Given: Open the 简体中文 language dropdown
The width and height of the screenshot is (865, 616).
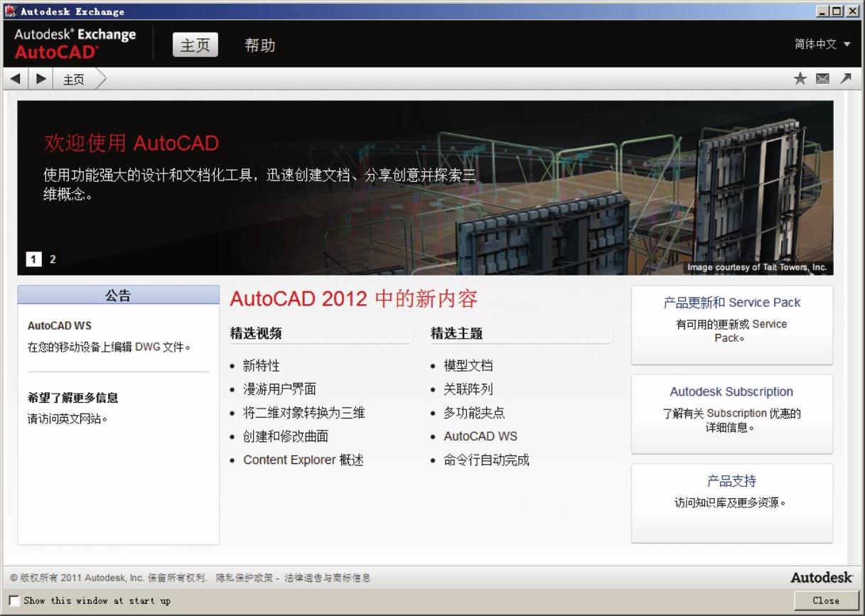Looking at the screenshot, I should [822, 44].
